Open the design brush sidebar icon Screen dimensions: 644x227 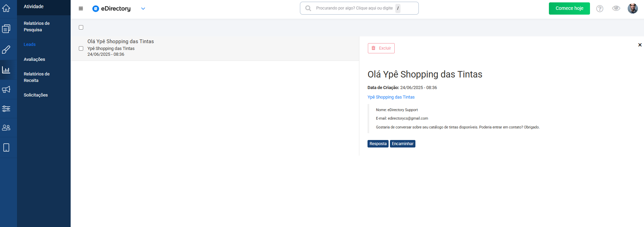coord(6,50)
